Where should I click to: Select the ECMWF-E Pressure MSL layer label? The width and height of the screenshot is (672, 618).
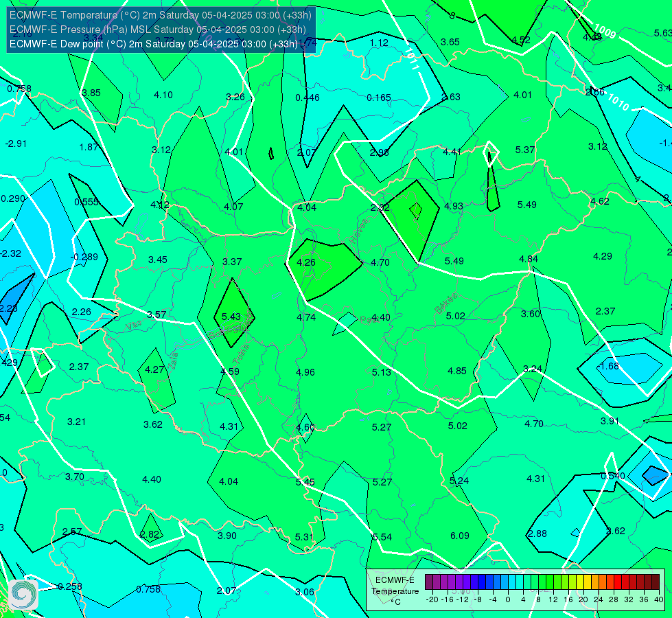coord(158,30)
